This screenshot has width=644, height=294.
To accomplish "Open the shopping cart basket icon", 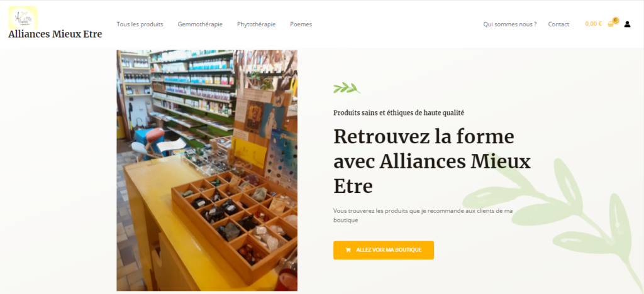I will pyautogui.click(x=610, y=24).
